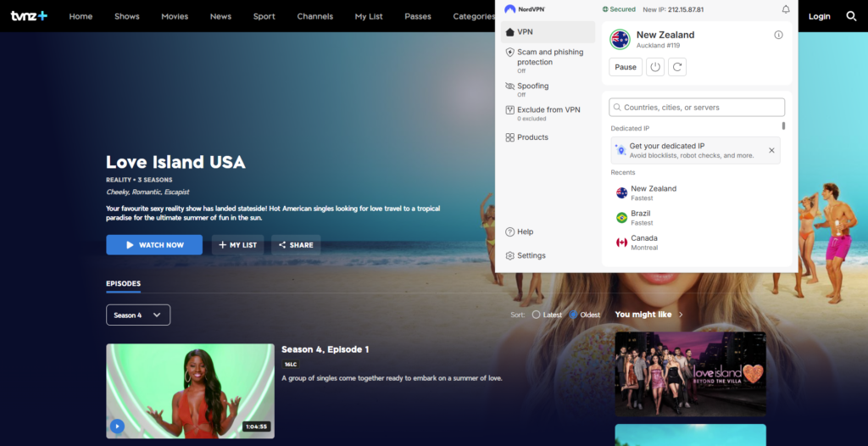Open Shows in navigation
This screenshot has height=446, width=868.
(x=127, y=16)
